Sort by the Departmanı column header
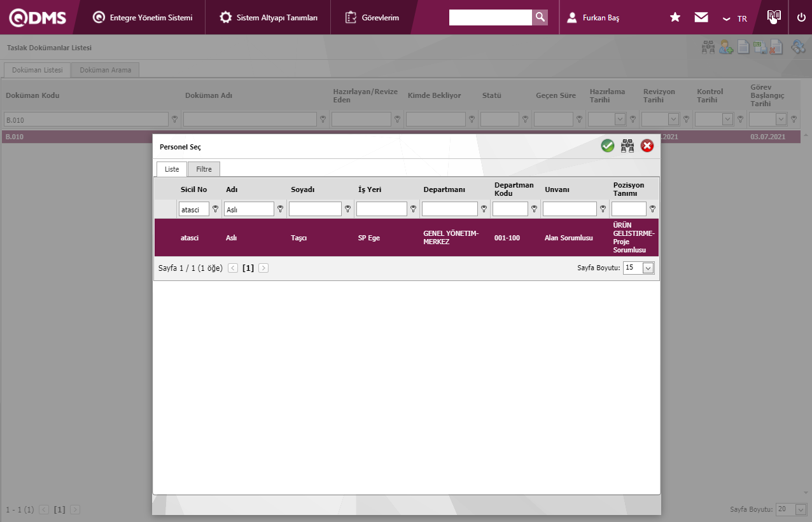812x522 pixels. (x=445, y=189)
